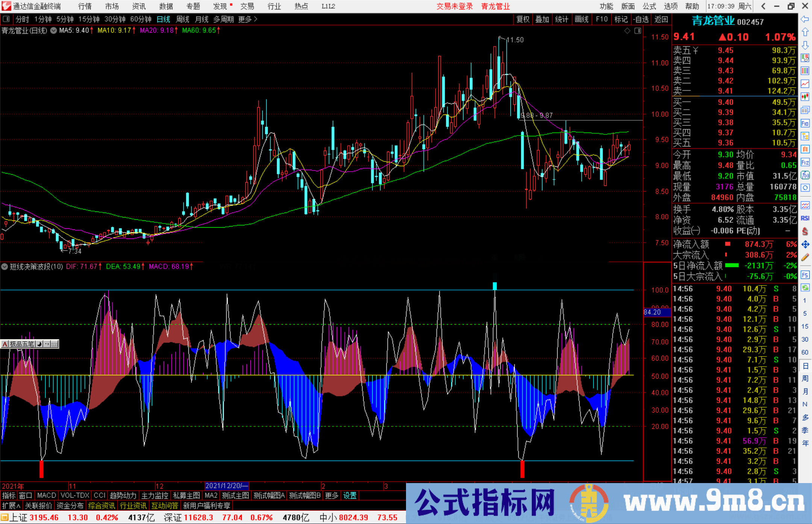812x524 pixels.
Task: Toggle the 短线决策波段 indicator circle control
Action: coord(4,267)
